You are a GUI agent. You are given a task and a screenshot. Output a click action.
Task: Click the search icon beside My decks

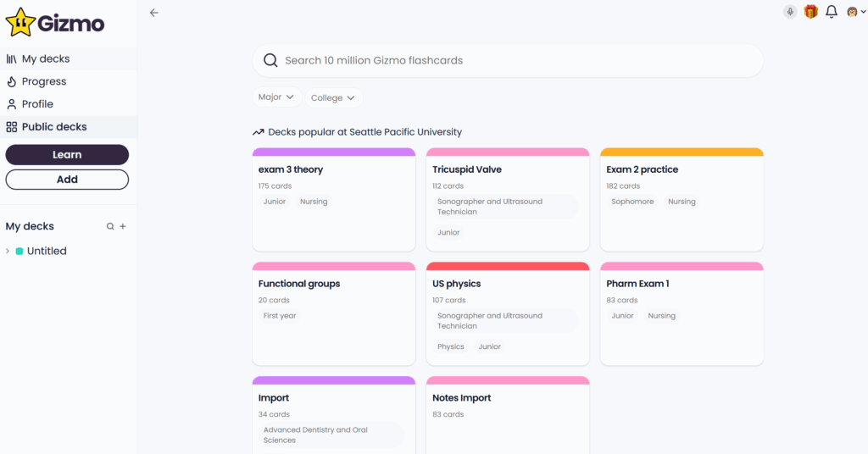[x=109, y=227]
